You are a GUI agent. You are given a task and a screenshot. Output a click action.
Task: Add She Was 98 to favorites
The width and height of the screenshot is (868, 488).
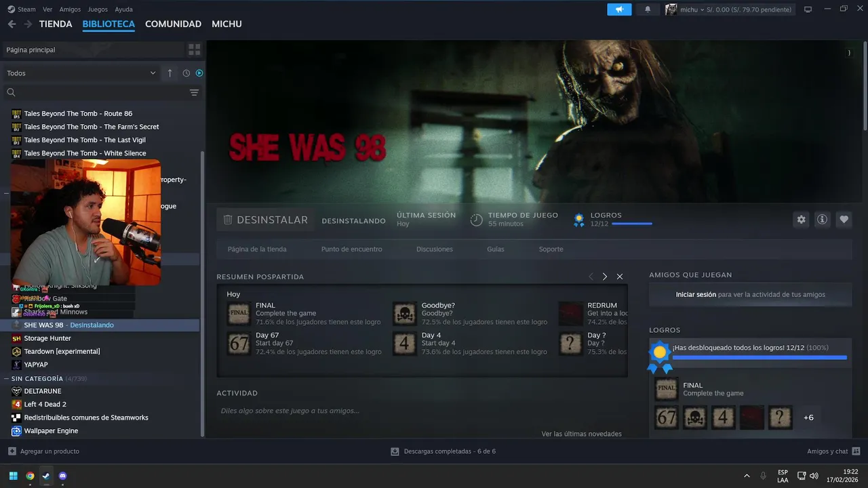(844, 220)
